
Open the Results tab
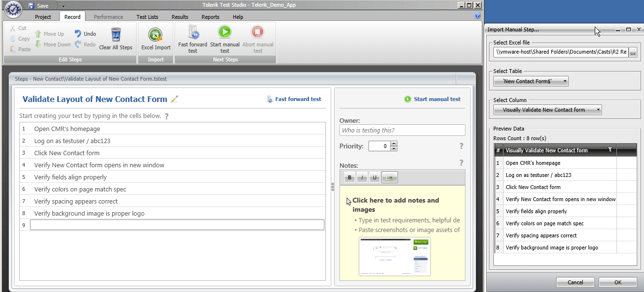point(180,17)
